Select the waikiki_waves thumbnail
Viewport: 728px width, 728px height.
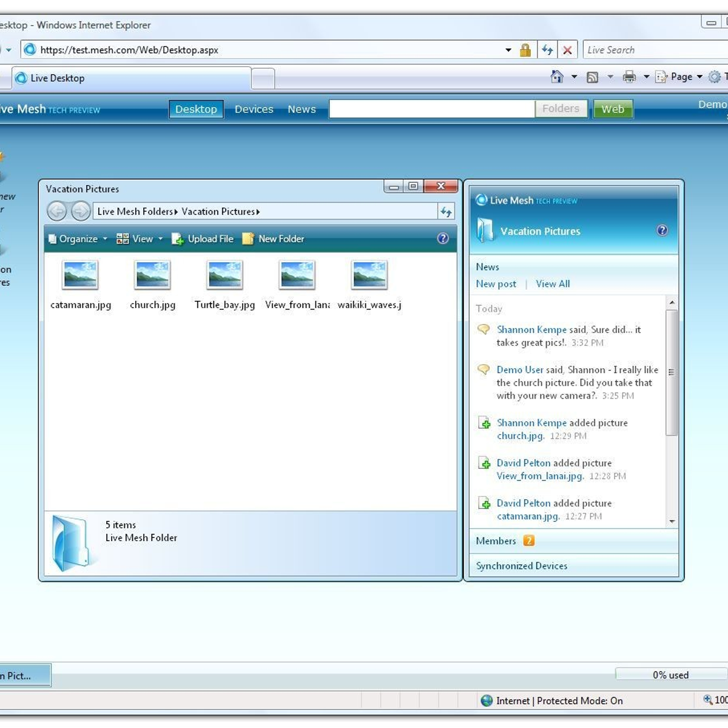[369, 275]
